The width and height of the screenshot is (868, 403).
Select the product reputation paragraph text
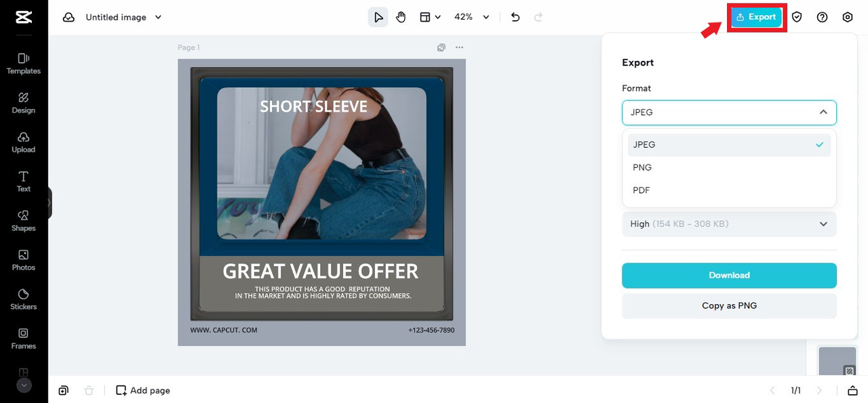323,293
